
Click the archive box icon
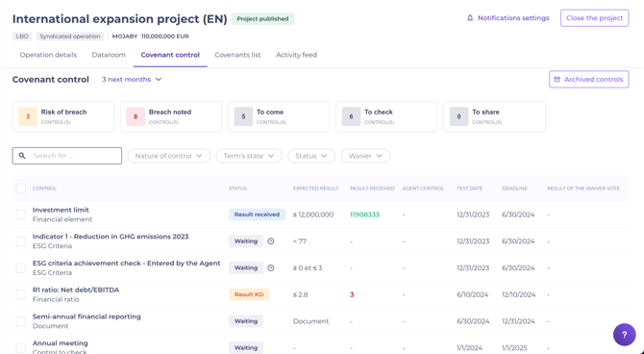(557, 79)
